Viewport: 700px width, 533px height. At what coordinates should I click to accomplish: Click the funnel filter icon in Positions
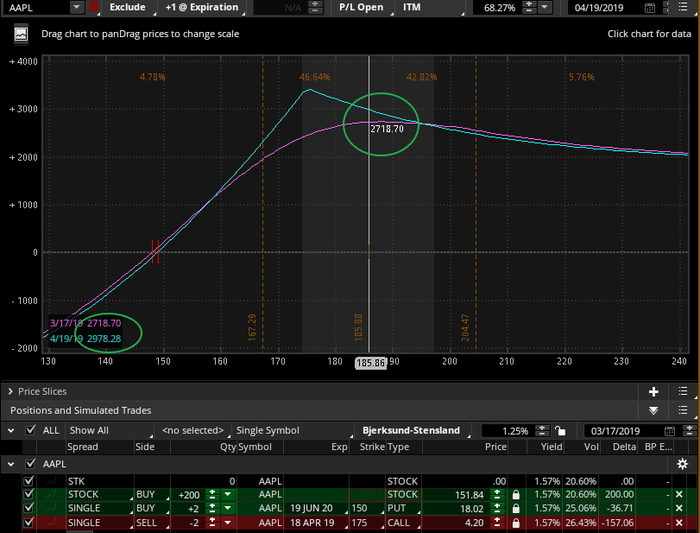click(x=654, y=410)
